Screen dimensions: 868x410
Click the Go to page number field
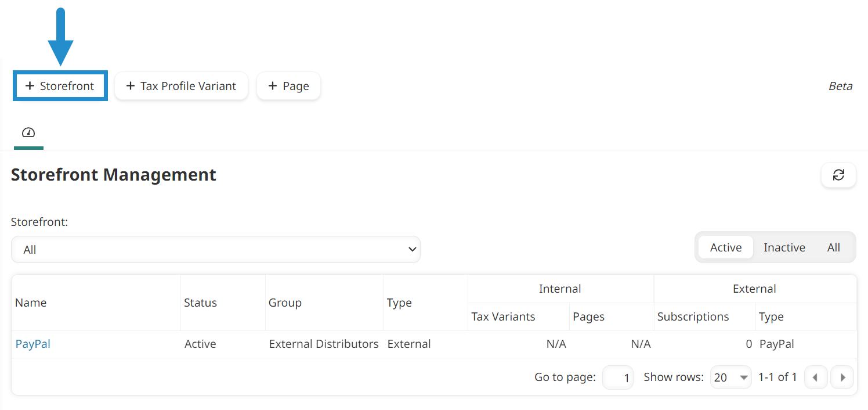pyautogui.click(x=618, y=377)
